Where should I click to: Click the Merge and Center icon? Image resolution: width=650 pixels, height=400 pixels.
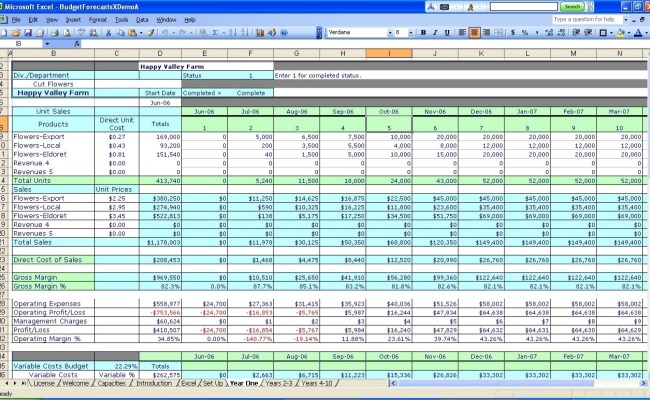click(499, 32)
